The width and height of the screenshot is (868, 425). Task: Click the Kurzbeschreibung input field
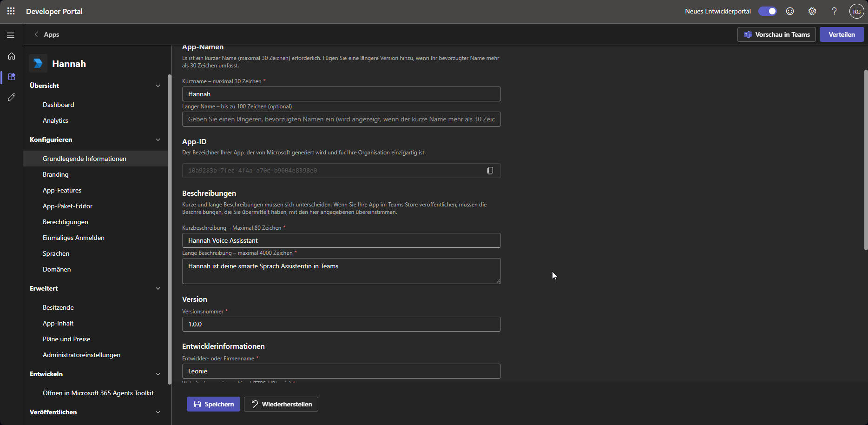click(342, 240)
